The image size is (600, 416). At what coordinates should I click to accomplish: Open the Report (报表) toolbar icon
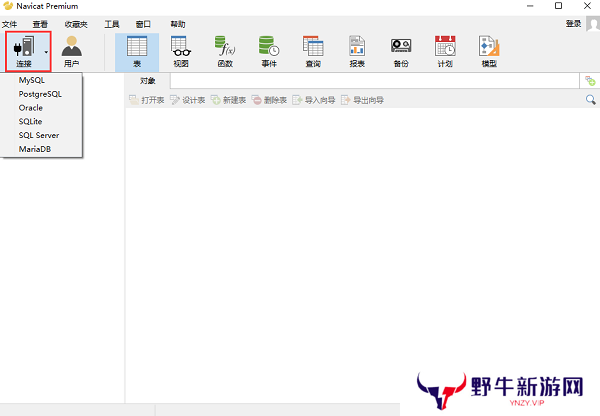click(x=357, y=52)
